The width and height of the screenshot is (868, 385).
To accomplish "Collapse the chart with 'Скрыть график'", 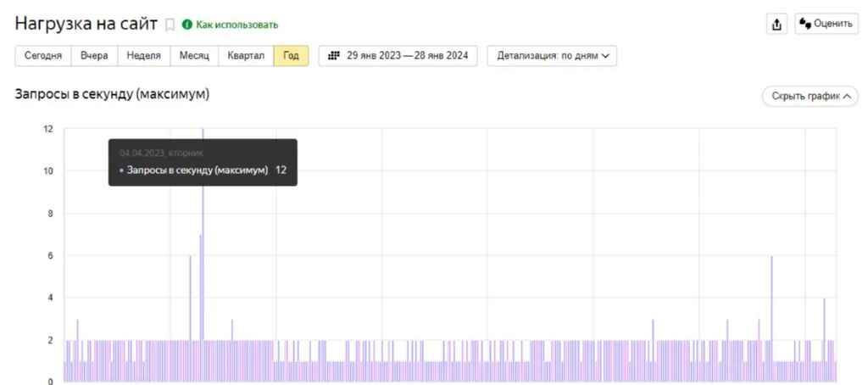I will [x=810, y=97].
